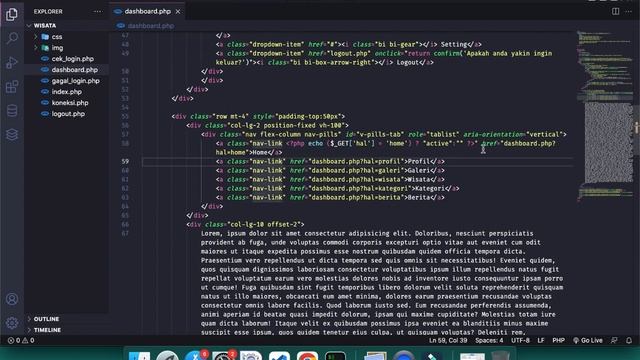Viewport: 640px width, 360px height.
Task: Click dashboard.php breadcrumb item
Action: click(151, 26)
